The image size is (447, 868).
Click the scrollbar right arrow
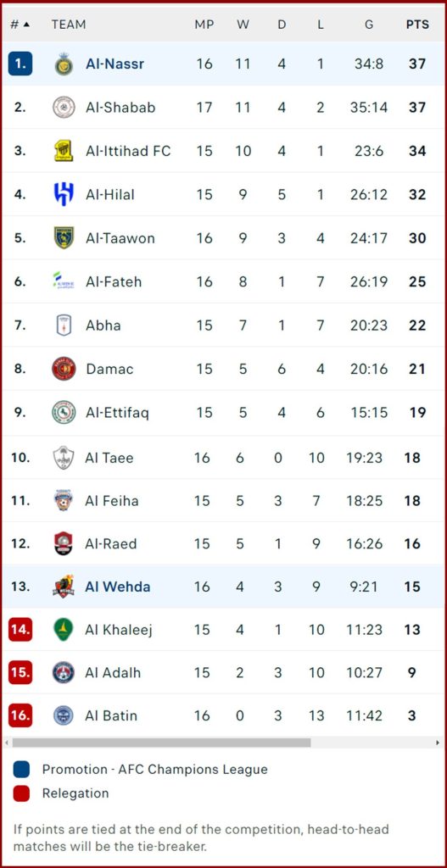point(439,743)
